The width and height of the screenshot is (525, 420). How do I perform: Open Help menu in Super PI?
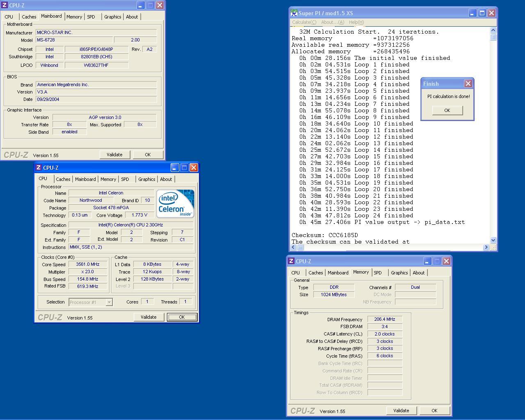[356, 22]
